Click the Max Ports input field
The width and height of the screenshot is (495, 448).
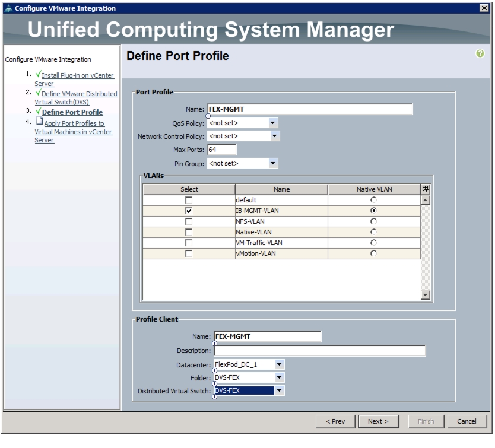(221, 150)
